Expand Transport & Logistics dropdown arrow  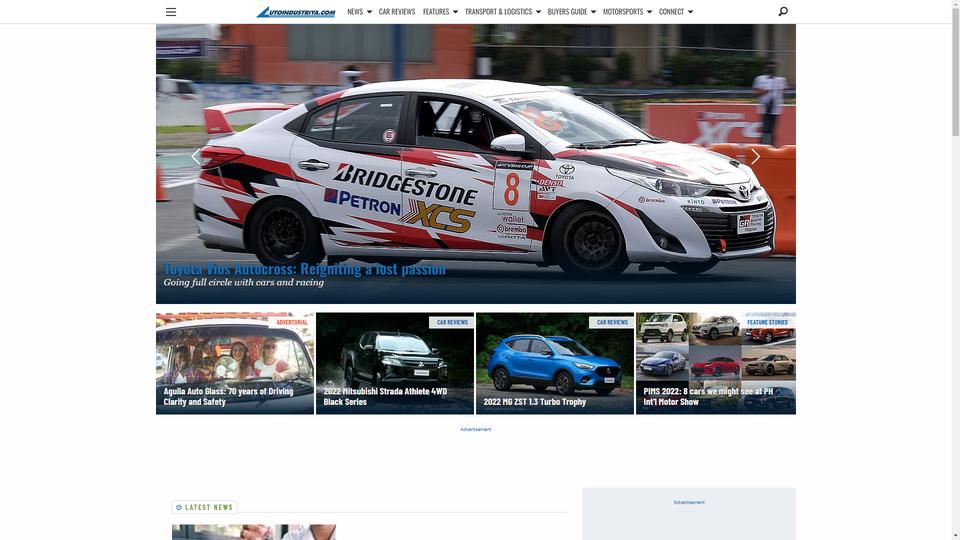coord(538,12)
